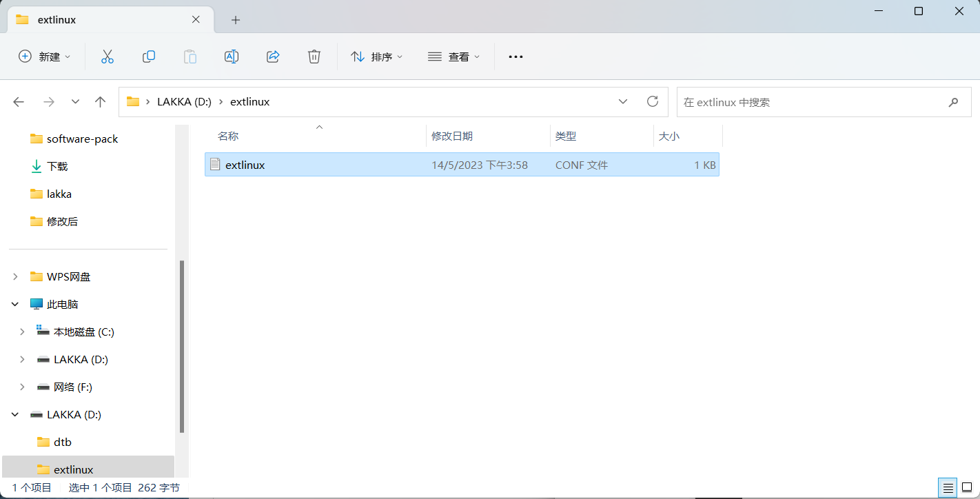Click the Cut scissors icon
This screenshot has height=499, width=980.
click(107, 57)
